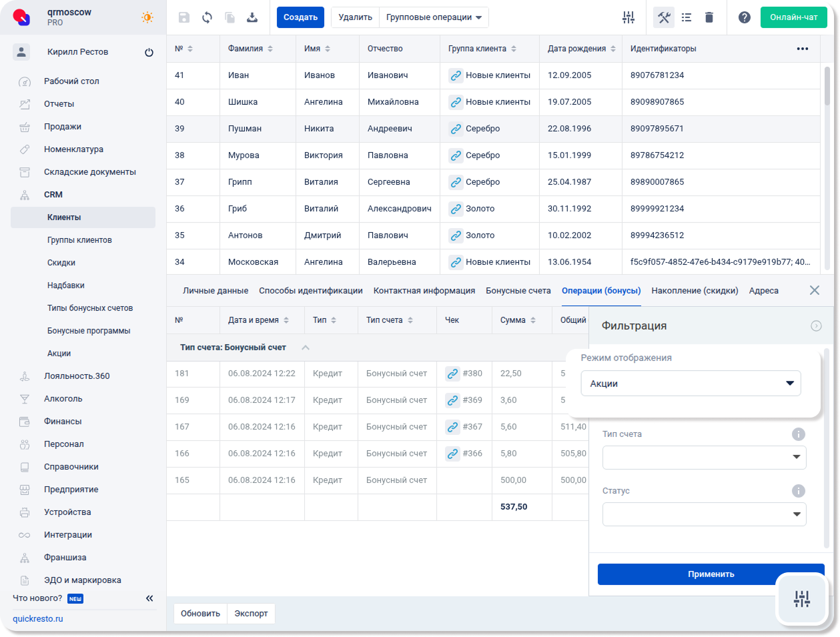Open the help question mark icon

pos(745,17)
